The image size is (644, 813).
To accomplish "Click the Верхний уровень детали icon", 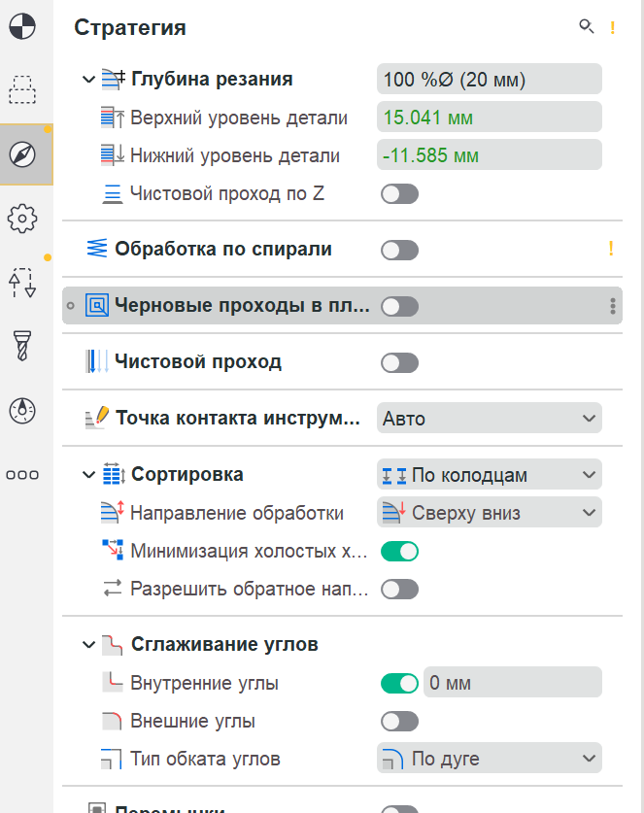I will pos(113,118).
